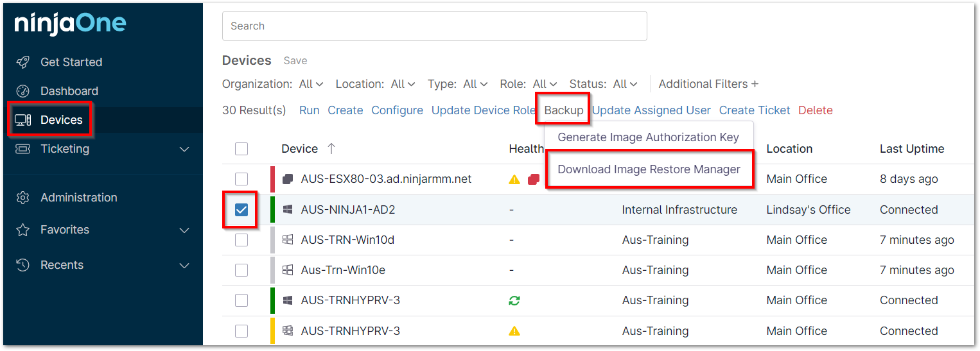Click the Administration gear icon
Viewport: 980px width, 351px height.
click(x=23, y=198)
